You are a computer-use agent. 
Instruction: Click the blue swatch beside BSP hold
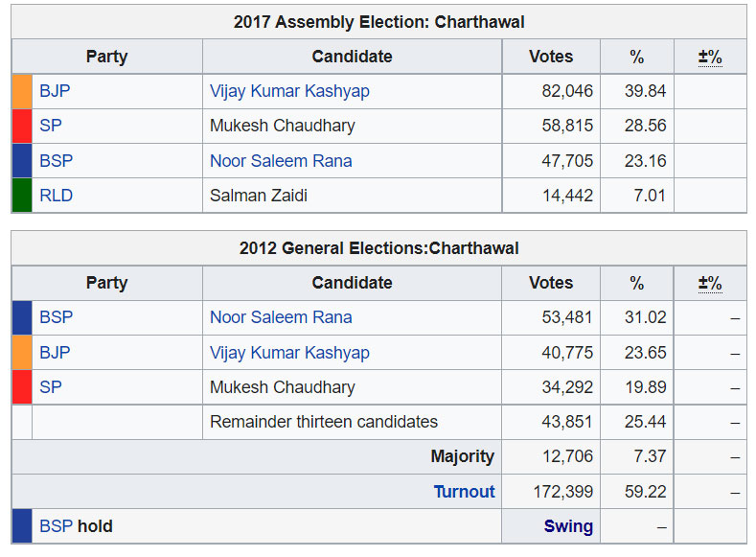pos(22,526)
